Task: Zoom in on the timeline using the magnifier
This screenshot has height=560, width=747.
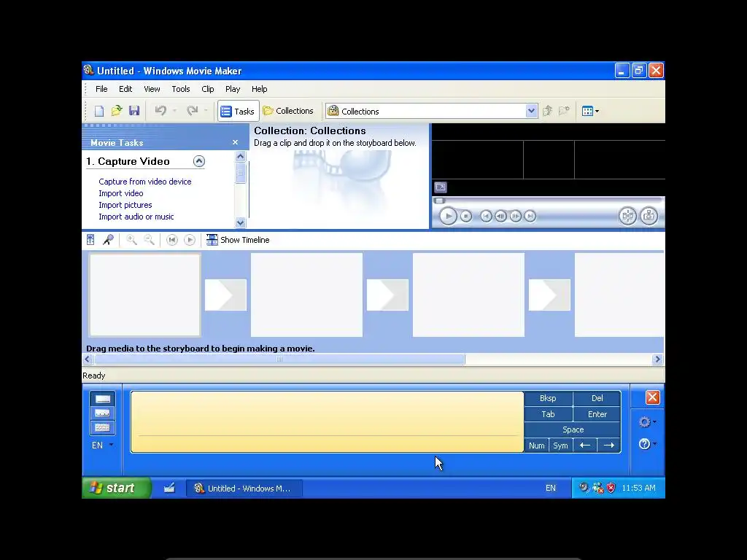Action: tap(131, 240)
